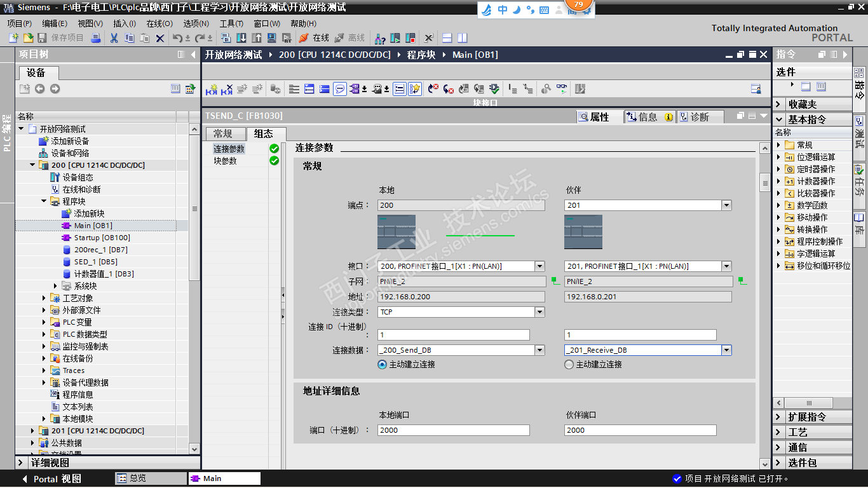Click the copy icon in main toolbar
This screenshot has height=488, width=868.
[x=129, y=38]
